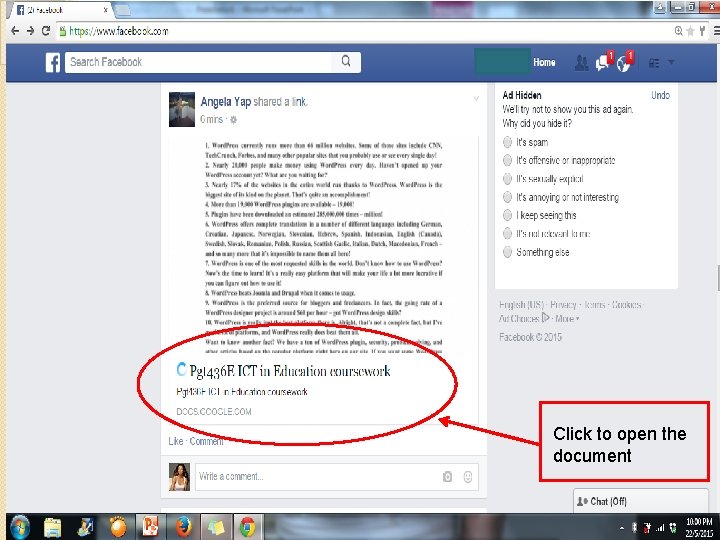Viewport: 720px width, 540px height.
Task: Like Angela Yap's post
Action: tap(175, 441)
